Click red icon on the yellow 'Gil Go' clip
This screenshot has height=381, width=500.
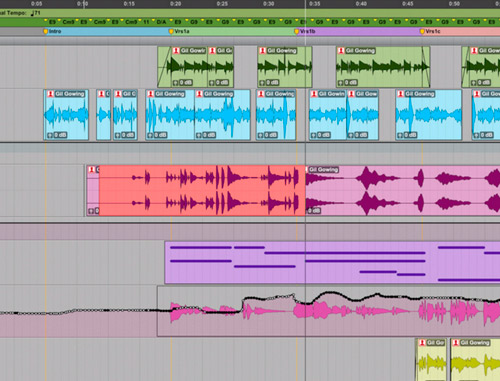tap(422, 343)
